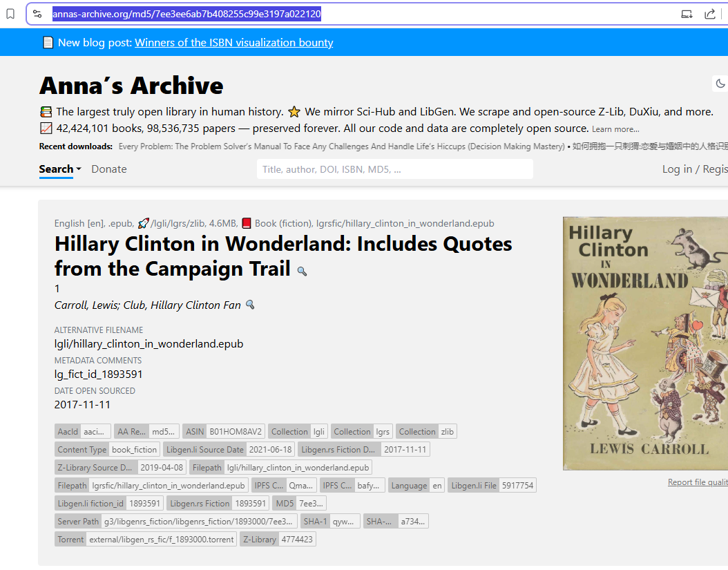The image size is (728, 570).
Task: Open the Anna's Archive home heading
Action: 131,86
